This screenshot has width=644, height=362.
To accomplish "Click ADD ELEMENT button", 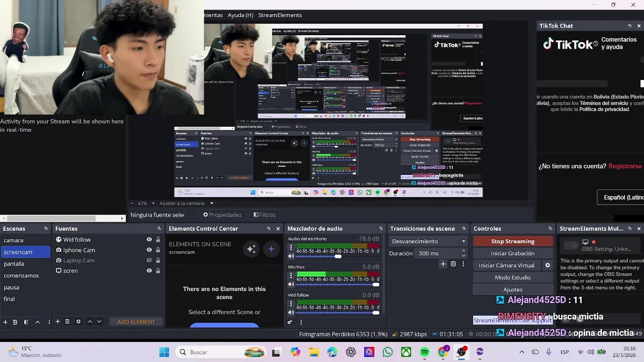I will point(136,322).
